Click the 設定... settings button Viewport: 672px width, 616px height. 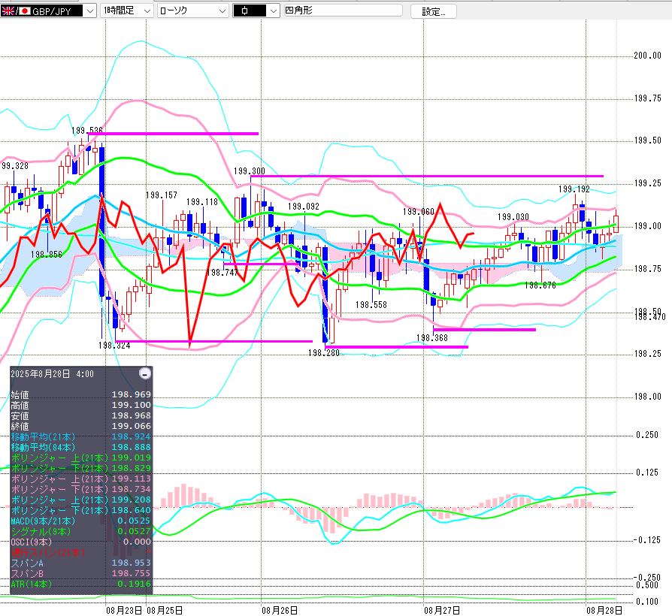pos(433,11)
